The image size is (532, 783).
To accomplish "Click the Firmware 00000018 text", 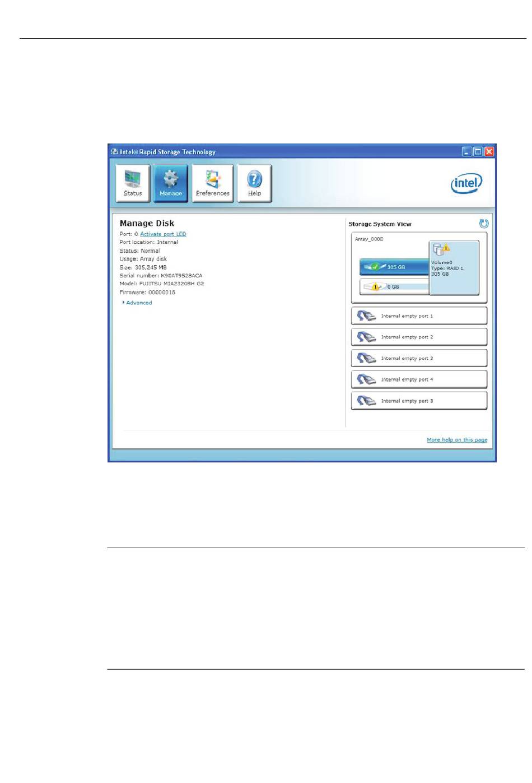I will pos(147,293).
